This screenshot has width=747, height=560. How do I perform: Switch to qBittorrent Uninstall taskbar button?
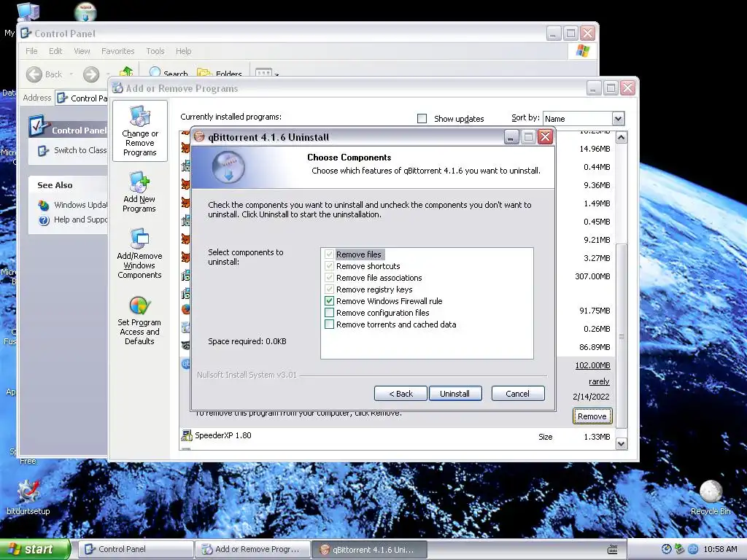click(369, 549)
